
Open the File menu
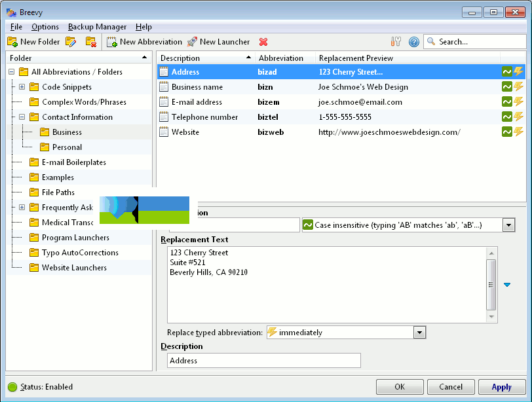pyautogui.click(x=16, y=27)
